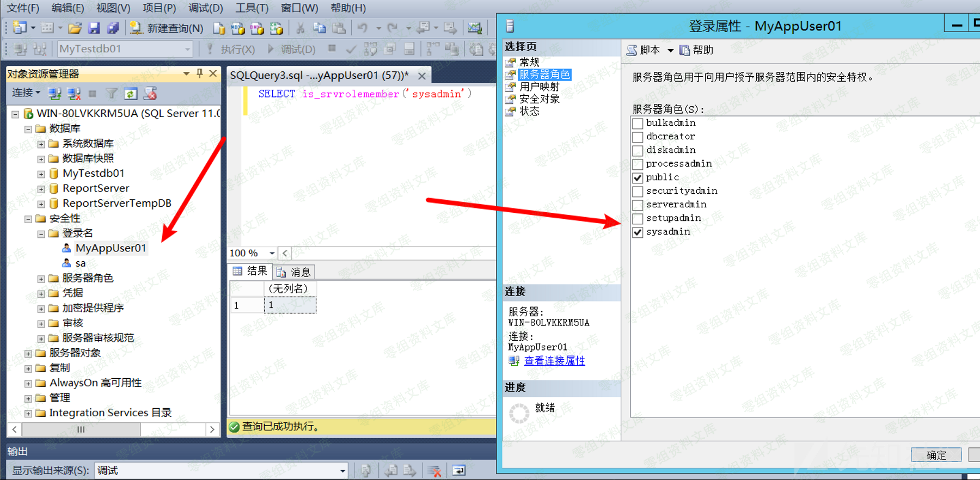This screenshot has width=980, height=480.
Task: Open the MyTestdb01 database dropdown
Action: coord(187,49)
